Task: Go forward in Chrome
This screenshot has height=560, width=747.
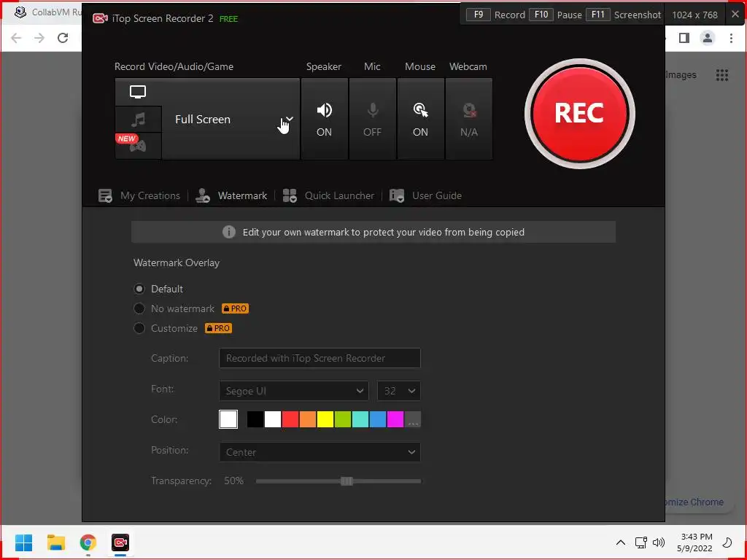Action: point(39,38)
